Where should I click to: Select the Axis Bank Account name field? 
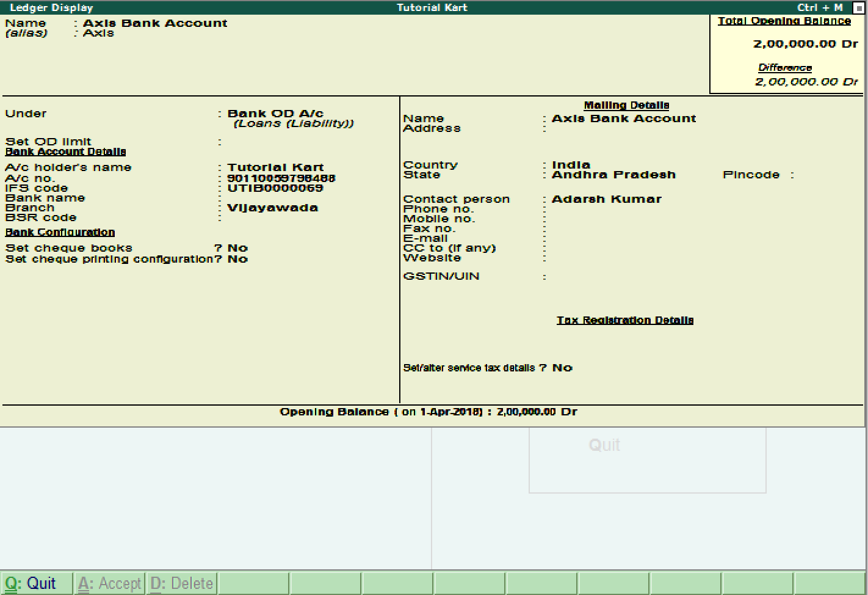coord(155,23)
